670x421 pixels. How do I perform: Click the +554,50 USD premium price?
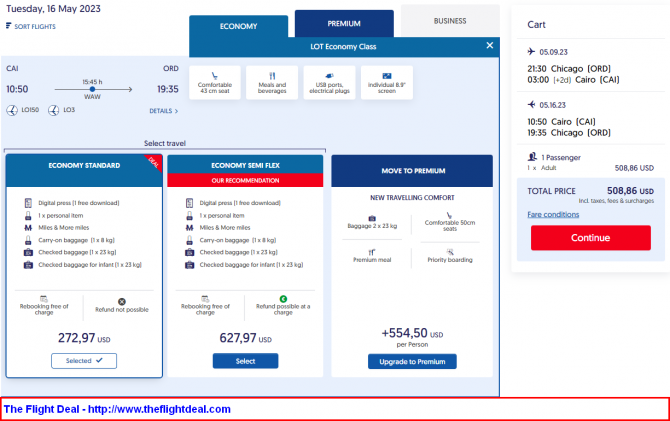(x=412, y=333)
